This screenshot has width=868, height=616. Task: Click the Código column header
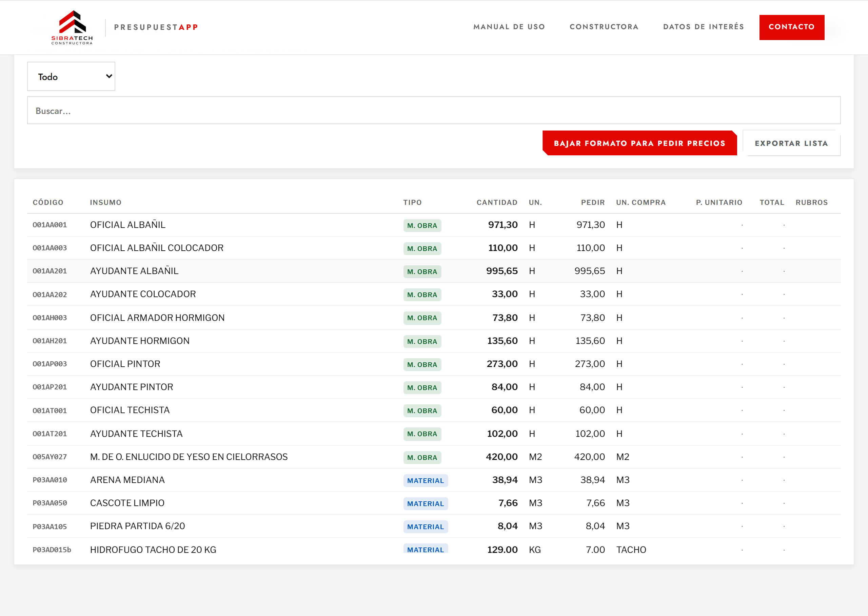(x=48, y=203)
